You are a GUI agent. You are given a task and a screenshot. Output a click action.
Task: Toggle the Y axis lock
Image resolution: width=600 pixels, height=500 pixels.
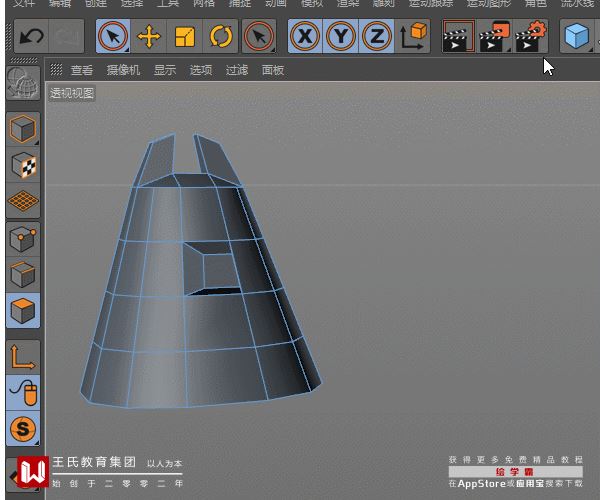[x=341, y=36]
